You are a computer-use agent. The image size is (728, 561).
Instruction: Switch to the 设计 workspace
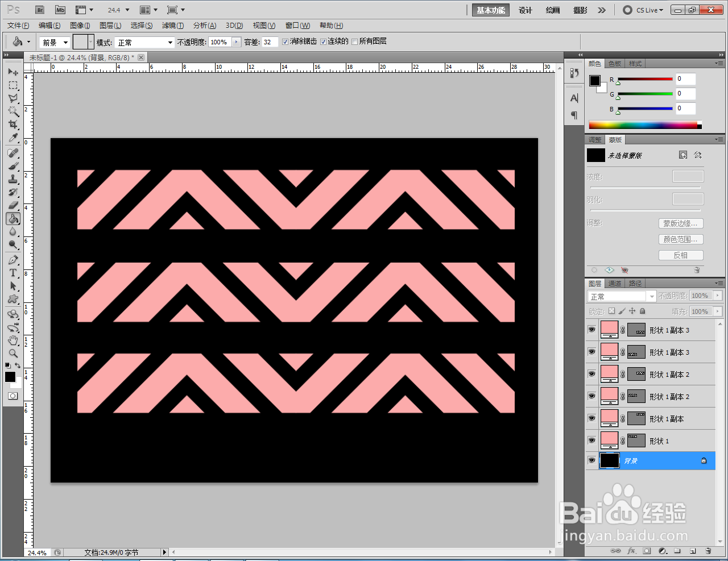tap(526, 10)
